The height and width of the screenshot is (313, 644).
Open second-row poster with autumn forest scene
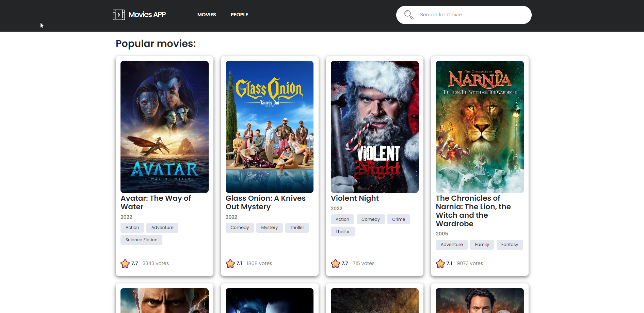coord(375,300)
